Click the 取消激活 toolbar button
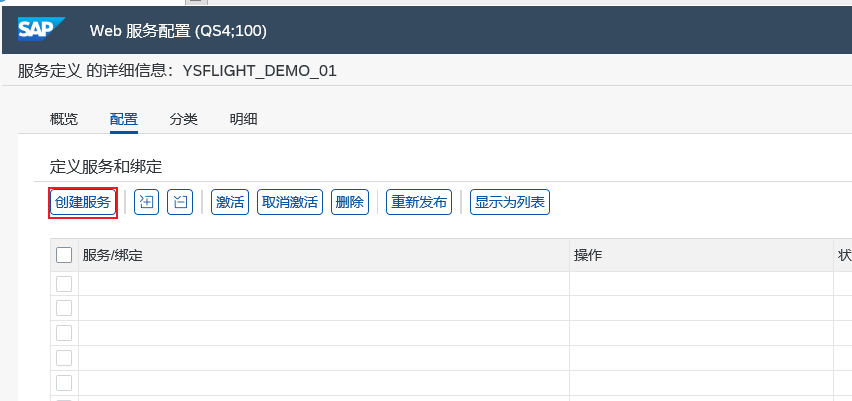This screenshot has height=401, width=852. click(290, 202)
